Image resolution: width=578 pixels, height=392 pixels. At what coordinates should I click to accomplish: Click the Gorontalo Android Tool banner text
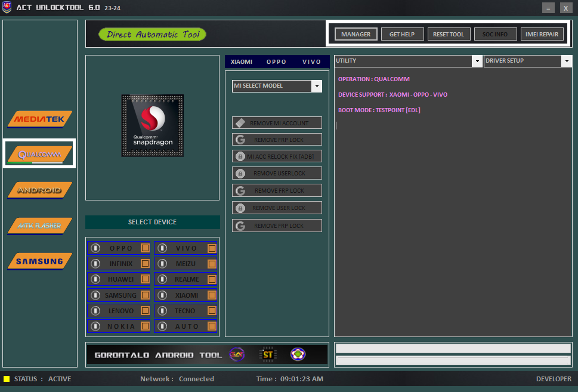159,355
